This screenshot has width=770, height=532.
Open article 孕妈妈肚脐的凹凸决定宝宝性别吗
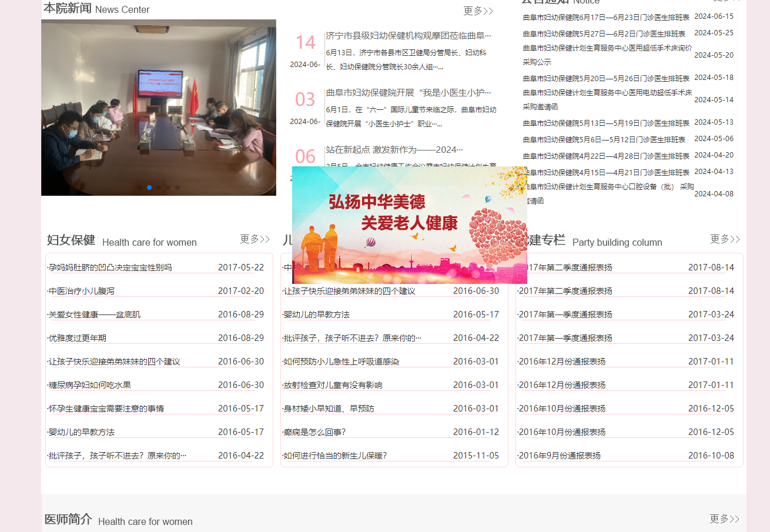click(x=110, y=267)
